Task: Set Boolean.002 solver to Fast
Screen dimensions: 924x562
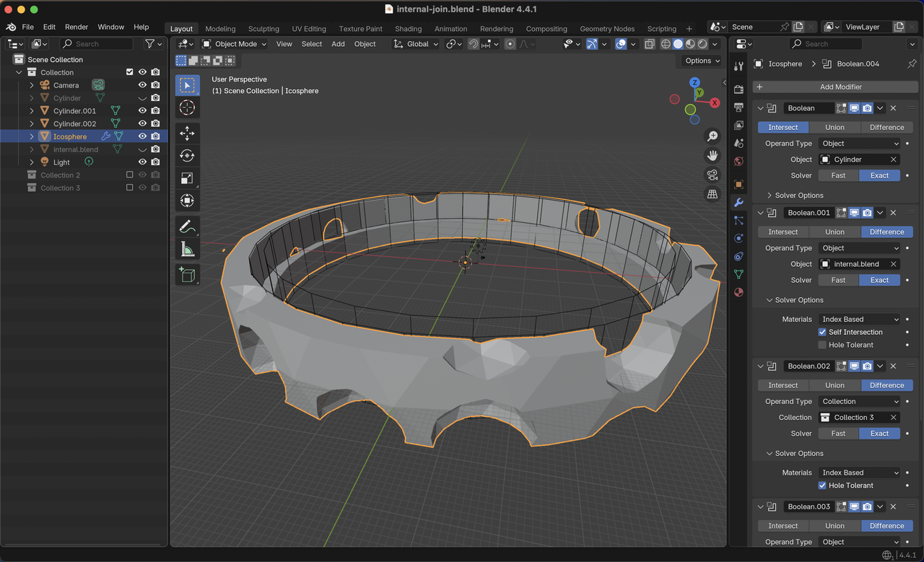Action: pos(837,433)
